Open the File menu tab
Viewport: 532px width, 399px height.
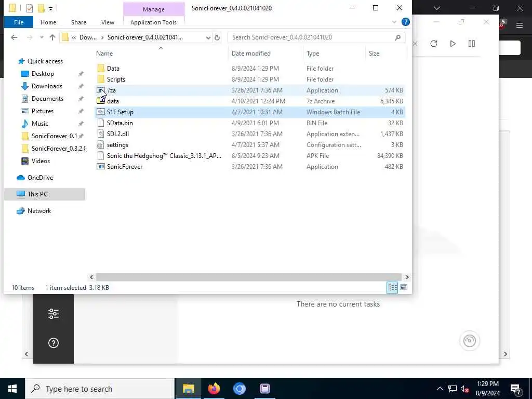(19, 22)
